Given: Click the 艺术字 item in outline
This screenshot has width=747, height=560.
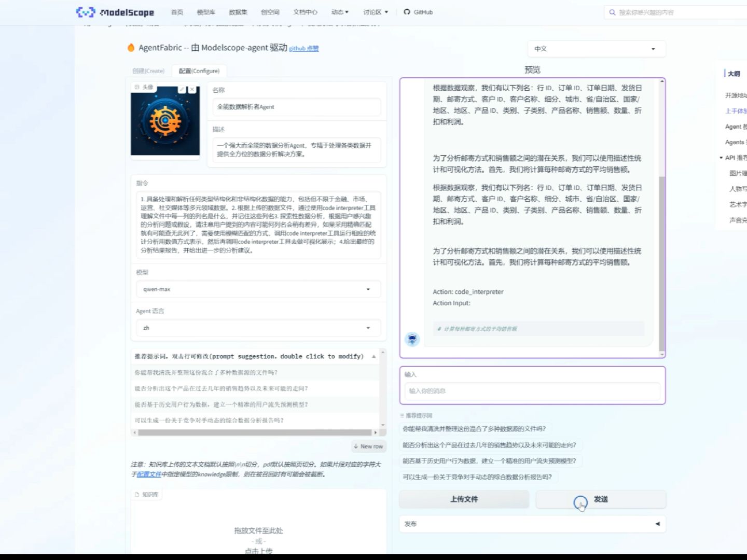Looking at the screenshot, I should [x=738, y=204].
